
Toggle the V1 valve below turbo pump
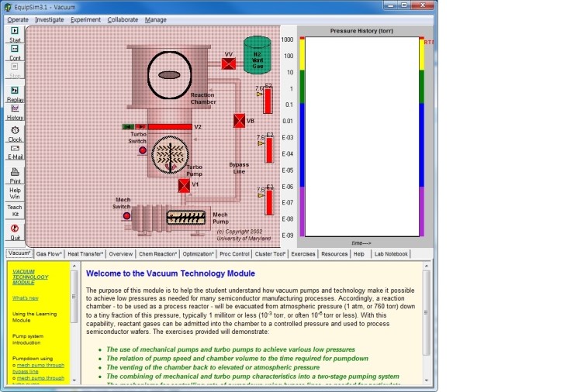tap(184, 186)
